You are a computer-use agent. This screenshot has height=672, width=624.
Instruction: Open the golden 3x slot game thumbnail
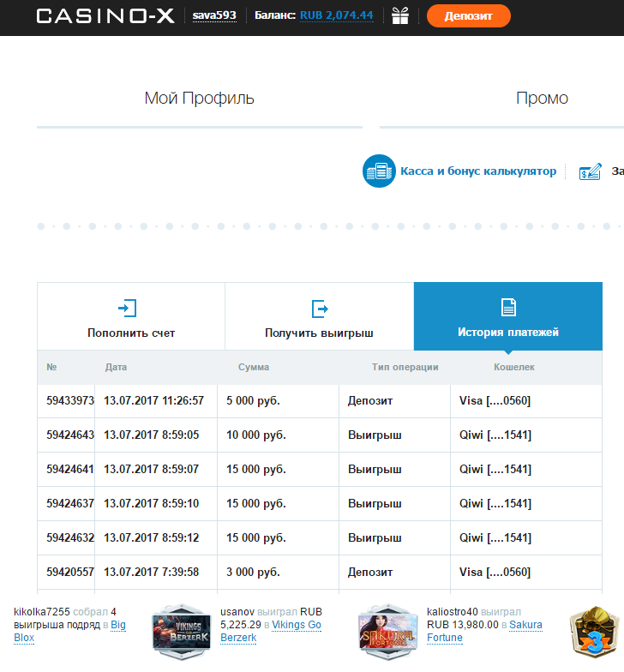[x=595, y=633]
